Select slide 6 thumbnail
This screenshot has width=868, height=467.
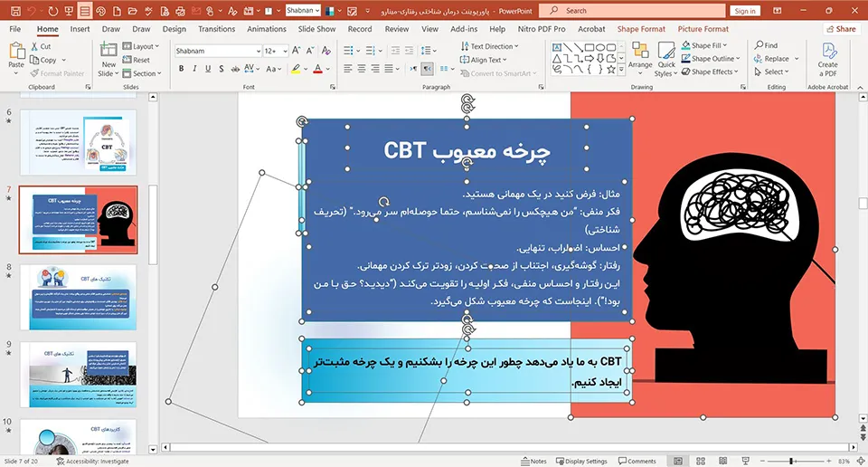pyautogui.click(x=78, y=142)
